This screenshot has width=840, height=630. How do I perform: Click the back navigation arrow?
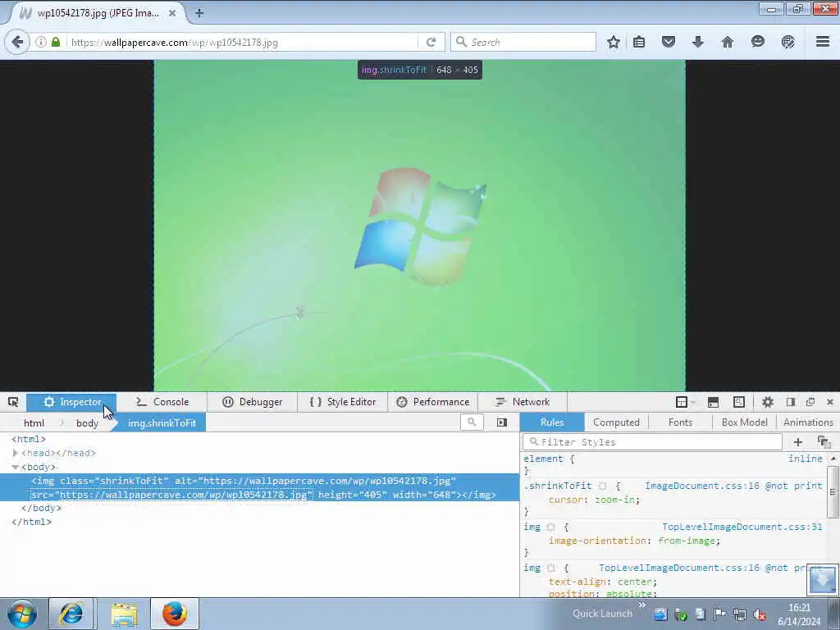17,42
